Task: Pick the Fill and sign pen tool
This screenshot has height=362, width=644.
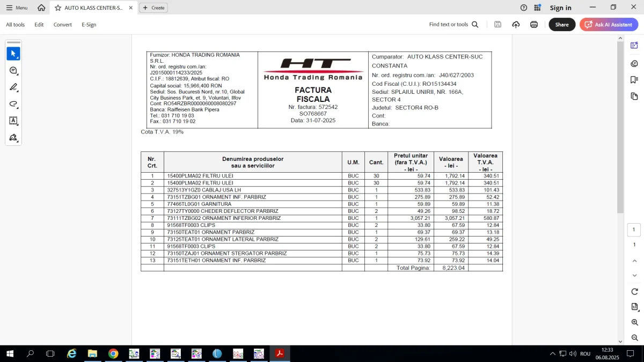Action: pyautogui.click(x=13, y=138)
